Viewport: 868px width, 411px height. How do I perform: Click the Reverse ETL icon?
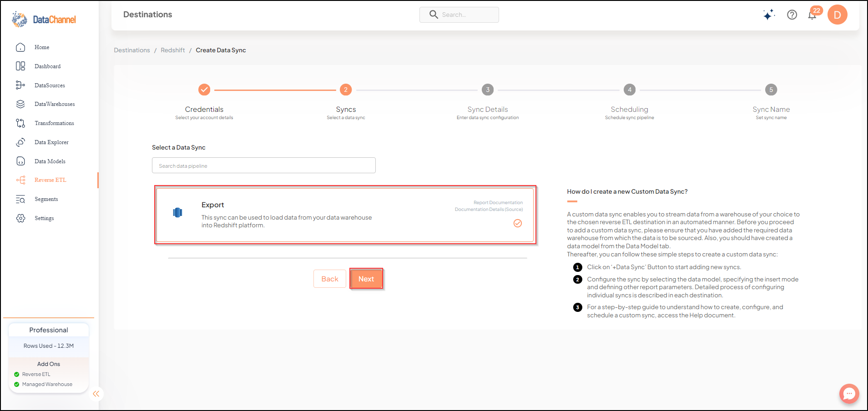click(x=20, y=180)
